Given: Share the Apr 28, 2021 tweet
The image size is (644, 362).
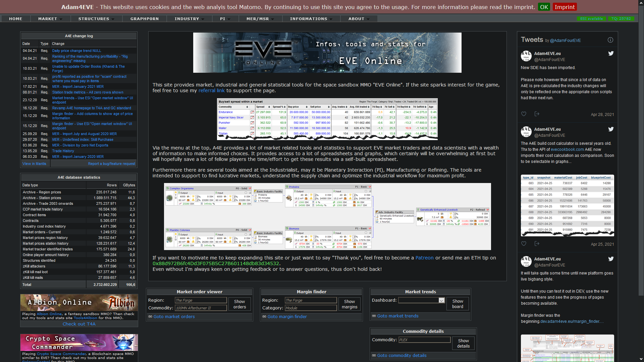Looking at the screenshot, I should tap(537, 114).
